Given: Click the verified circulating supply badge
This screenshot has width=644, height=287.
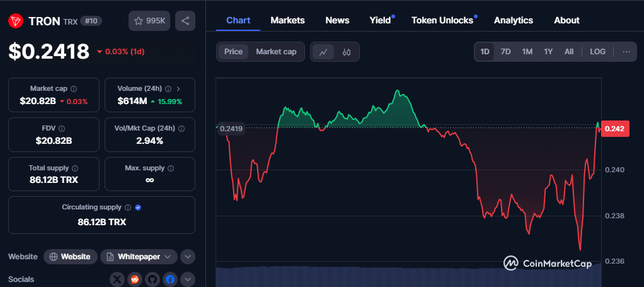Looking at the screenshot, I should [x=138, y=208].
